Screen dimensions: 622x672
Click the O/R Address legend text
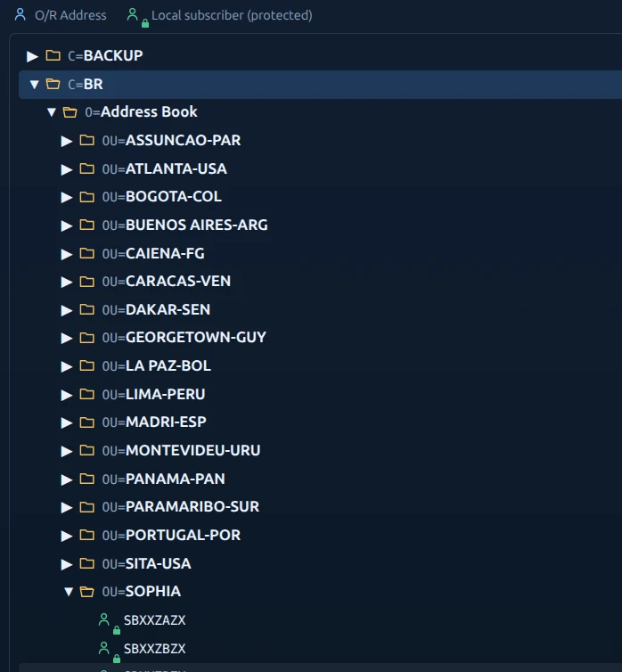pyautogui.click(x=70, y=15)
